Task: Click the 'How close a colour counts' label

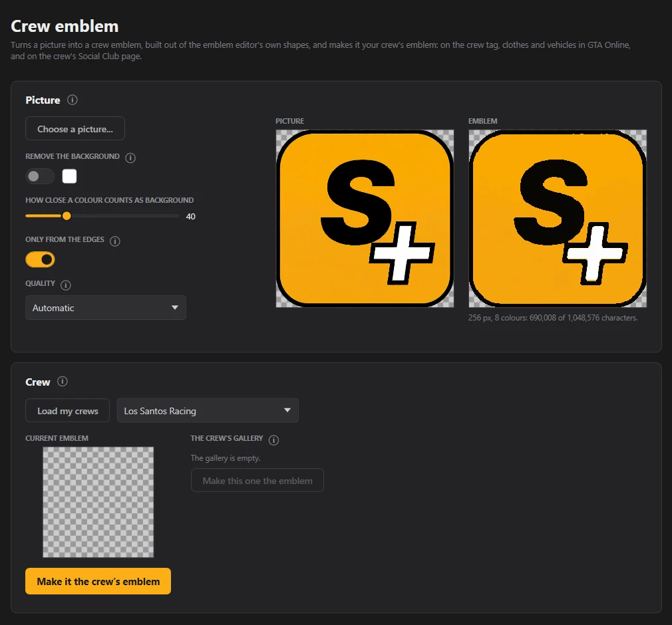Action: click(x=109, y=200)
